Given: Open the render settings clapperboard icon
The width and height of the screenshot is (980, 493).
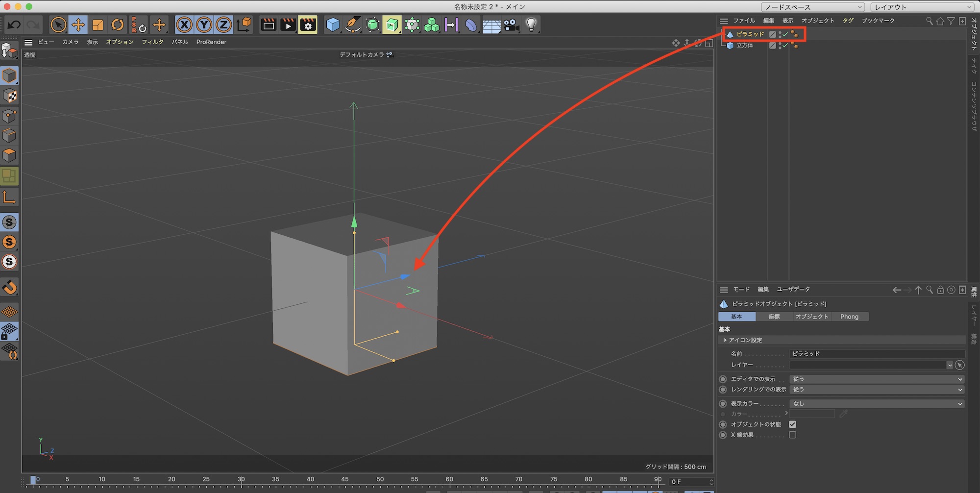Looking at the screenshot, I should coord(308,25).
